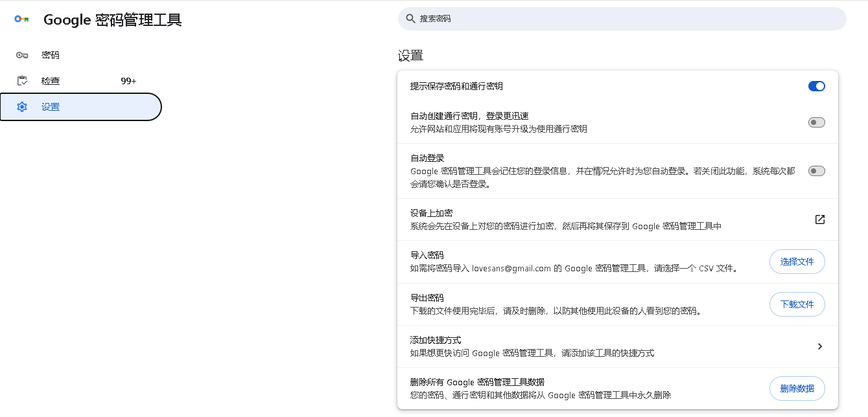Click 允许网站和应用将现有账号升级 description
The image size is (868, 417).
pyautogui.click(x=499, y=129)
